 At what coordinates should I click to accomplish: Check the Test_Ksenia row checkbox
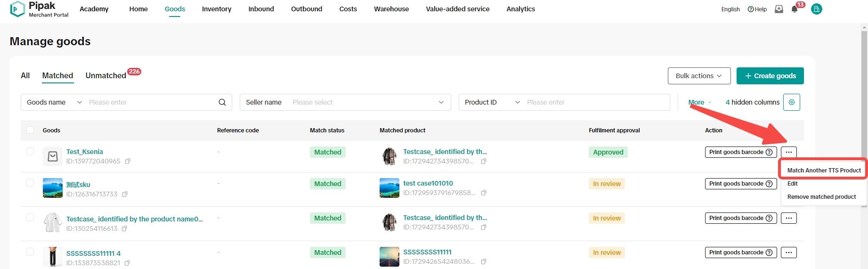pyautogui.click(x=30, y=151)
